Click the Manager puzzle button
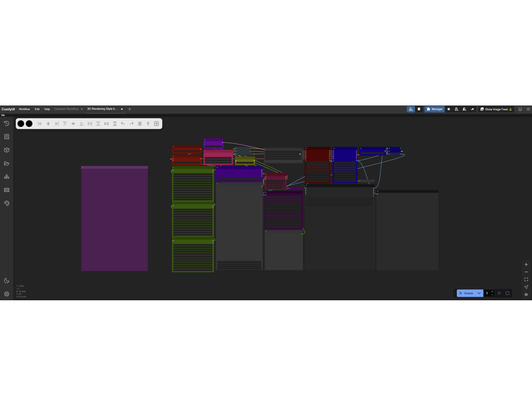The height and width of the screenshot is (399, 532). coord(434,109)
